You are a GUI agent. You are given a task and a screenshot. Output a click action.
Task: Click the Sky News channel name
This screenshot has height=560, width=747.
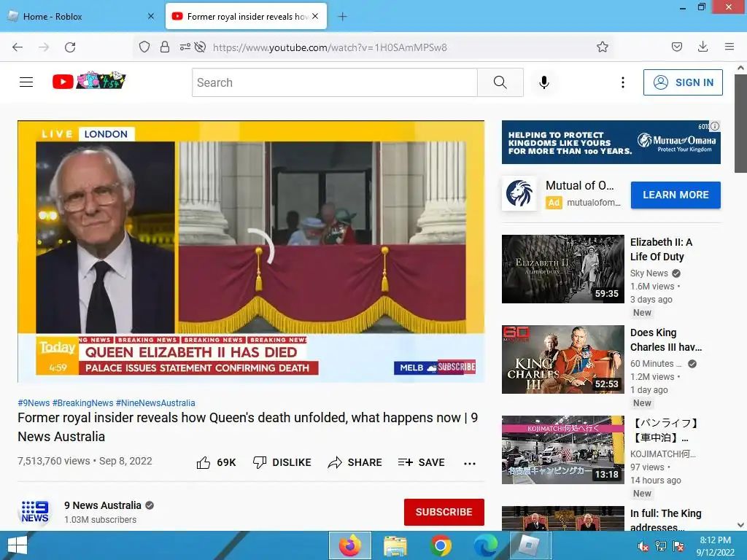649,273
